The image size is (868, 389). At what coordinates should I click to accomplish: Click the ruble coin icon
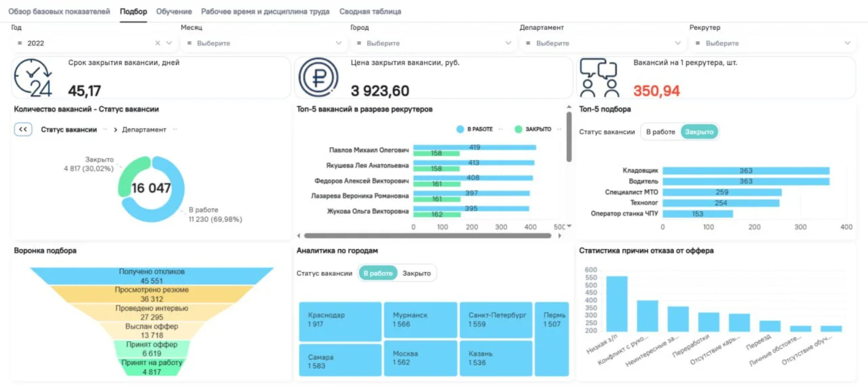(318, 78)
